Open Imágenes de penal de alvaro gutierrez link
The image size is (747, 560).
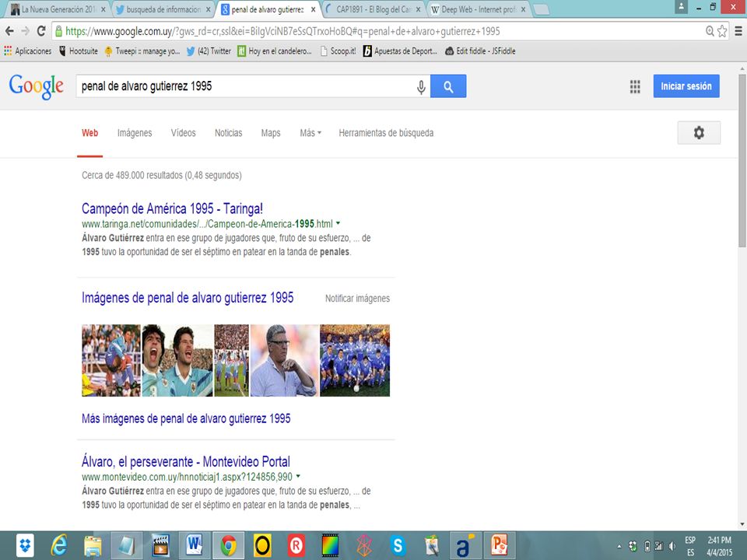pos(188,298)
